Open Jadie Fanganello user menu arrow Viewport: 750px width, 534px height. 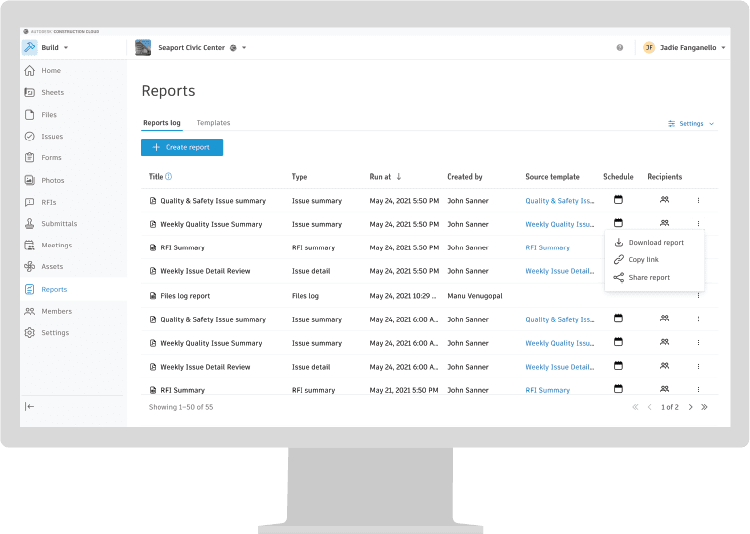click(723, 48)
